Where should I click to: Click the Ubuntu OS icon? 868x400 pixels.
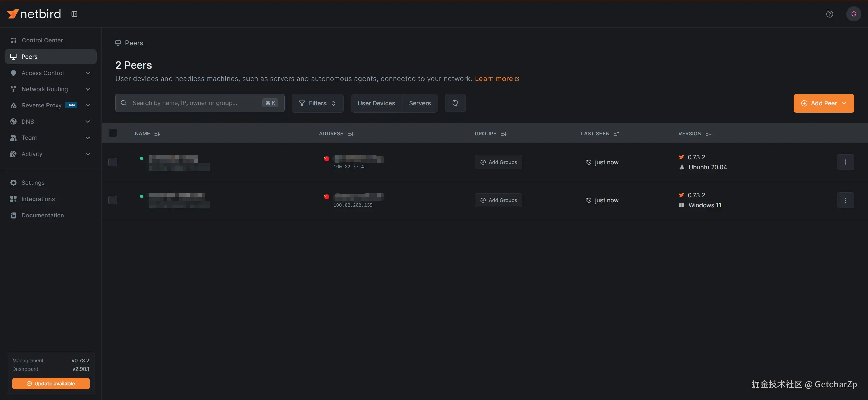[x=682, y=167]
